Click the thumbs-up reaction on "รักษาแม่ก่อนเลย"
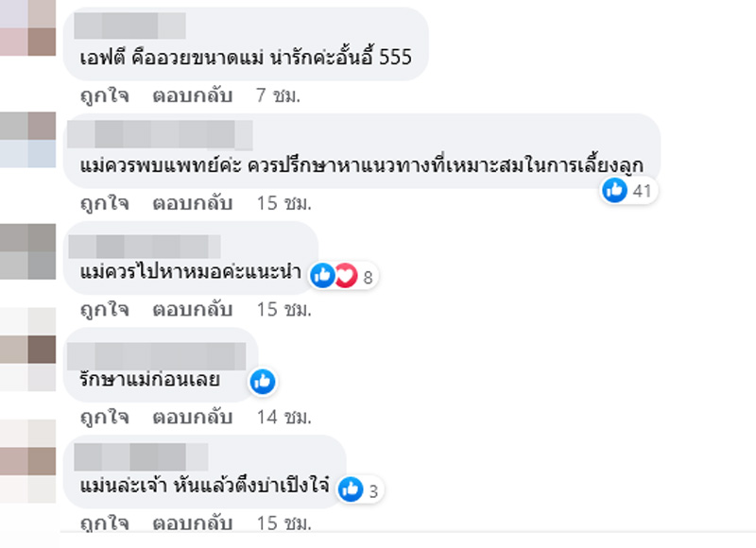This screenshot has height=548, width=756. [263, 383]
